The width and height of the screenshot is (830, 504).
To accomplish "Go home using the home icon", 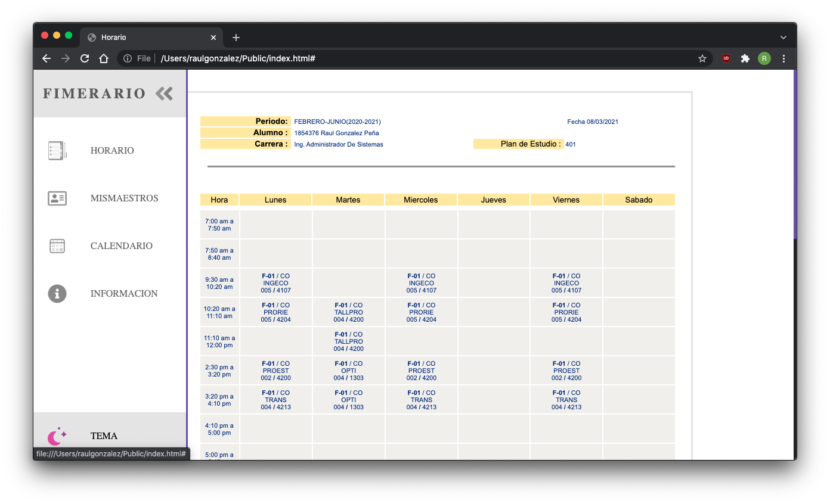I will 104,58.
